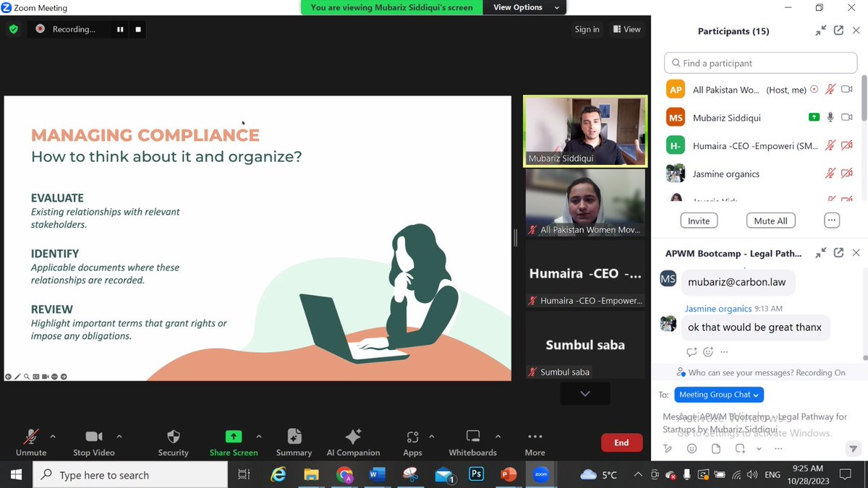
Task: Add emoji reaction to the chat message
Action: click(x=708, y=351)
